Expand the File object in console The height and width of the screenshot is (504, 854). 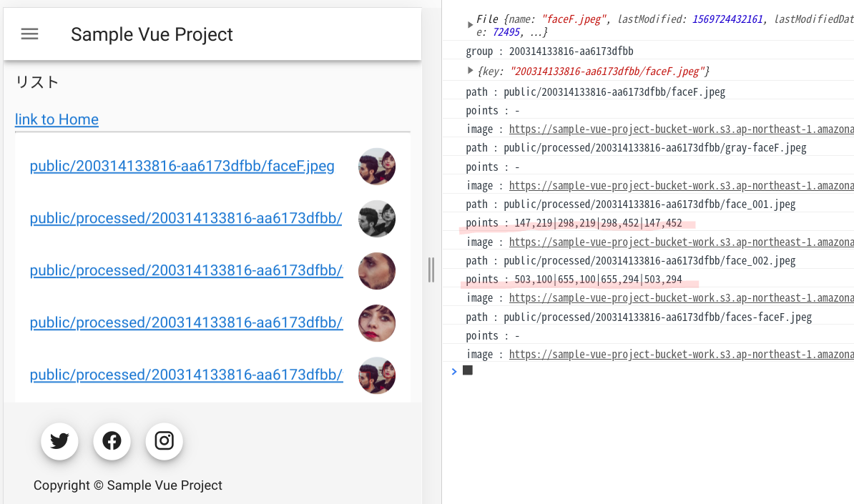(x=470, y=25)
